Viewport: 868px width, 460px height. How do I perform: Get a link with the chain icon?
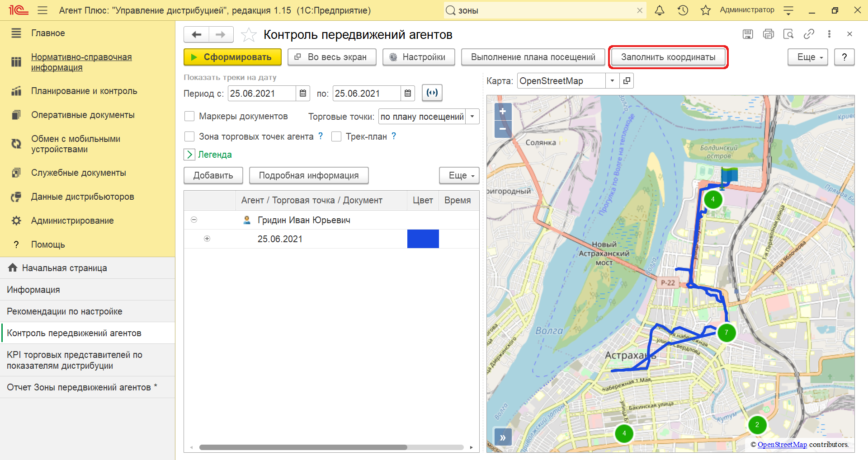pos(809,34)
